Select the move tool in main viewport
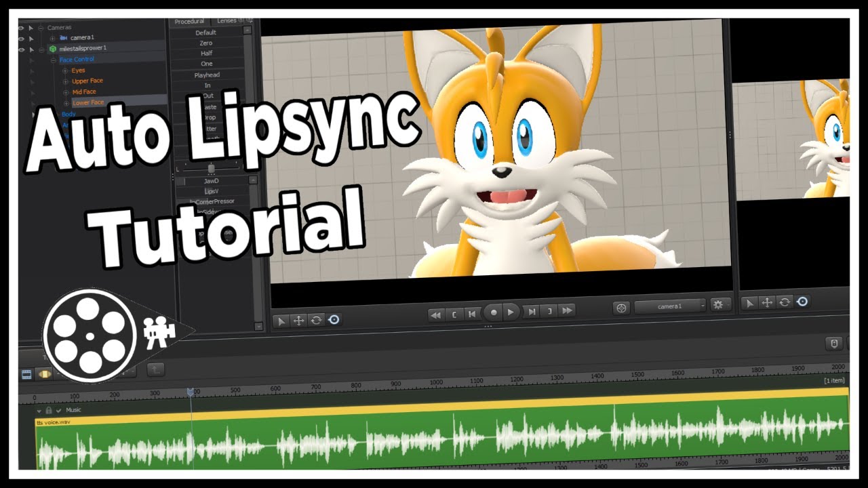The image size is (868, 488). click(x=298, y=320)
